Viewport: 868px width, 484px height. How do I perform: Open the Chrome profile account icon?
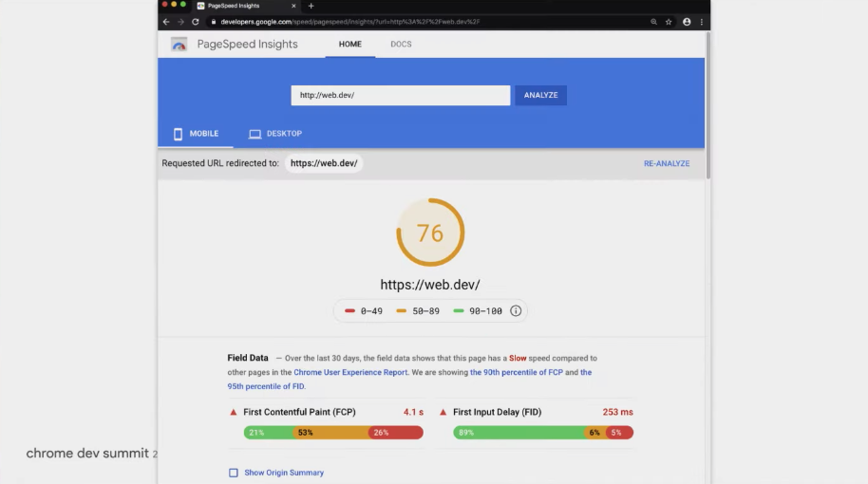[x=687, y=22]
